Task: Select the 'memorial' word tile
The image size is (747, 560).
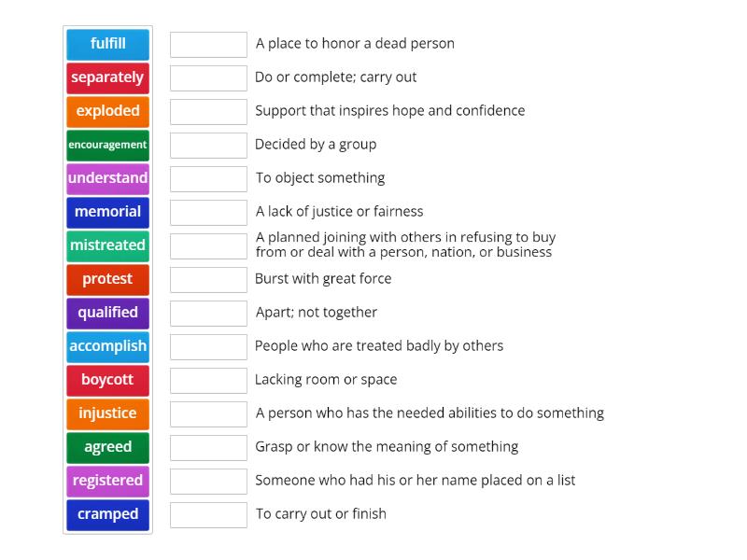Action: point(107,212)
